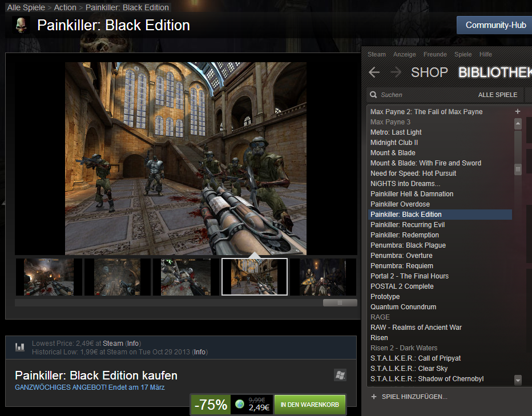Open Info link in Lowest Price line
This screenshot has height=416, width=532.
[132, 344]
